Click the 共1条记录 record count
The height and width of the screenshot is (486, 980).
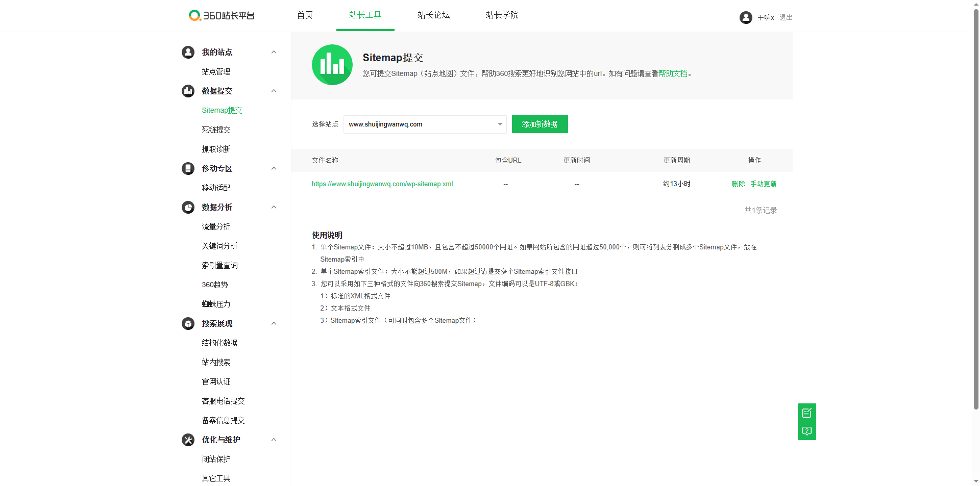pyautogui.click(x=761, y=210)
